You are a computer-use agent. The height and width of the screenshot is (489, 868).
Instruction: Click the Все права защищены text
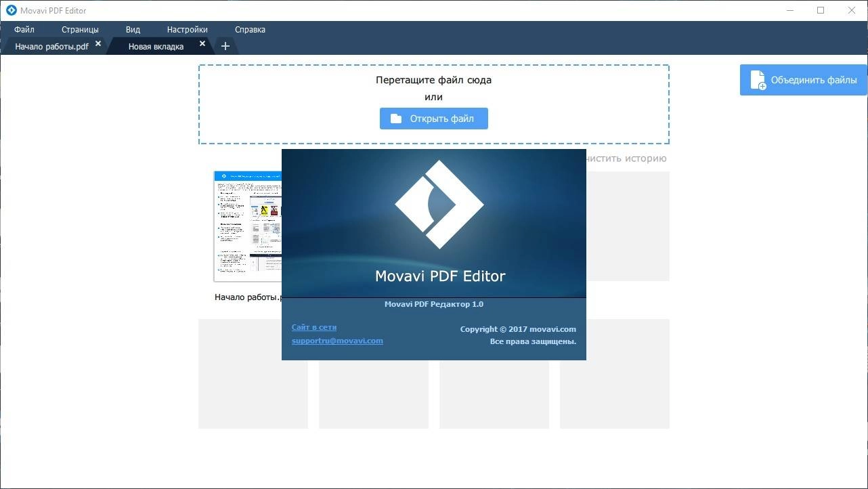[x=533, y=341]
